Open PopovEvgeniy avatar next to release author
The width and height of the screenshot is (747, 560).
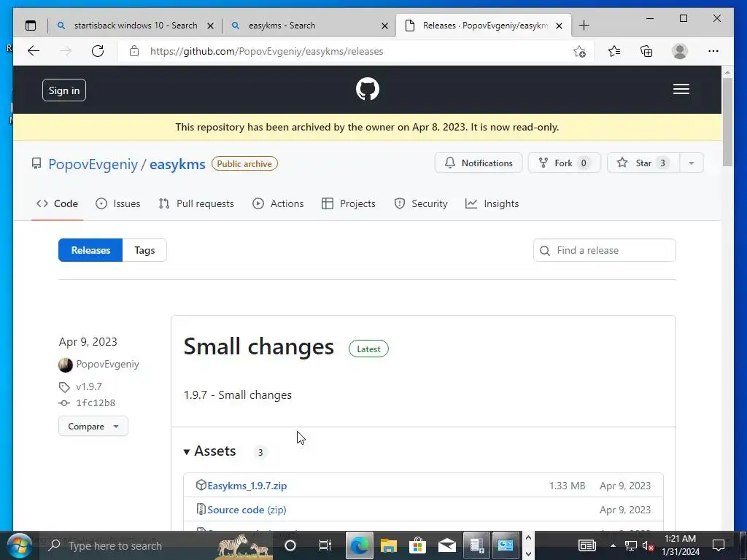65,365
